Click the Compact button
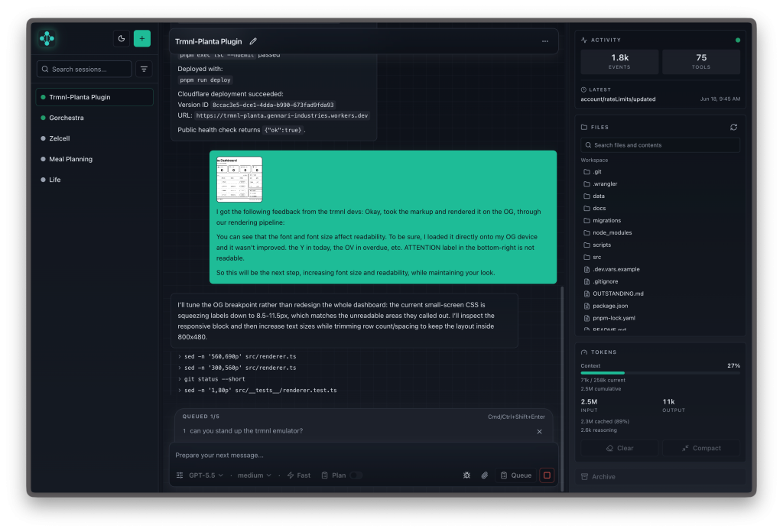The image size is (783, 532). (x=701, y=448)
